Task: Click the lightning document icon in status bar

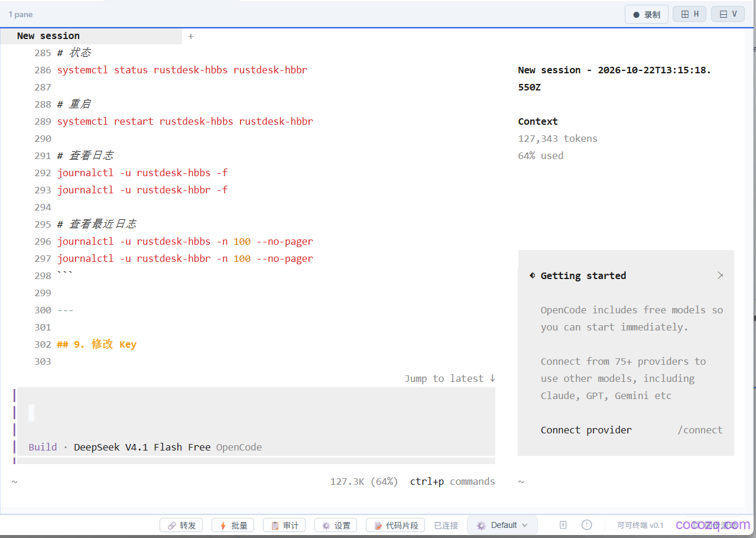Action: point(563,525)
